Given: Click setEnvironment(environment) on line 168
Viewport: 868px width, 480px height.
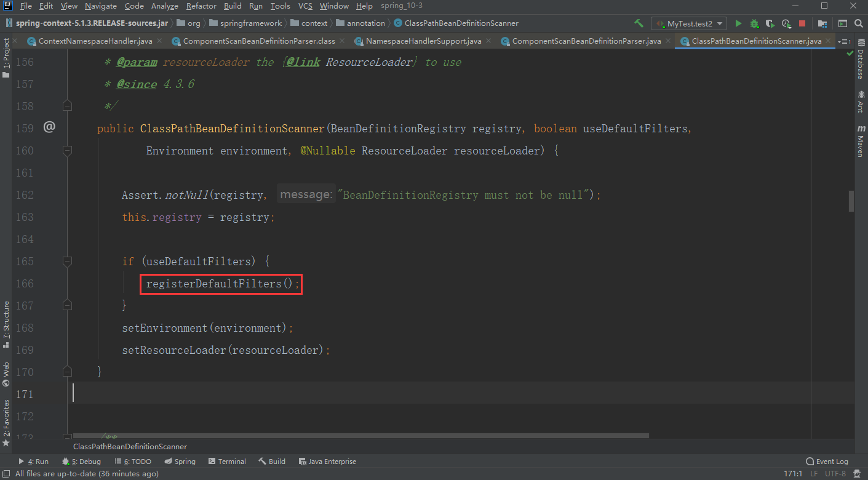Looking at the screenshot, I should [x=204, y=328].
